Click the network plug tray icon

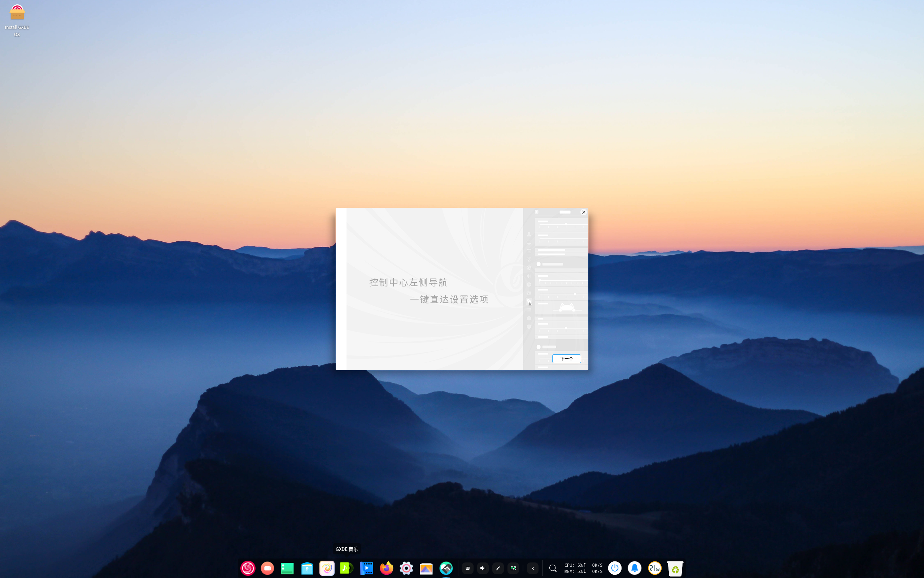pos(498,568)
